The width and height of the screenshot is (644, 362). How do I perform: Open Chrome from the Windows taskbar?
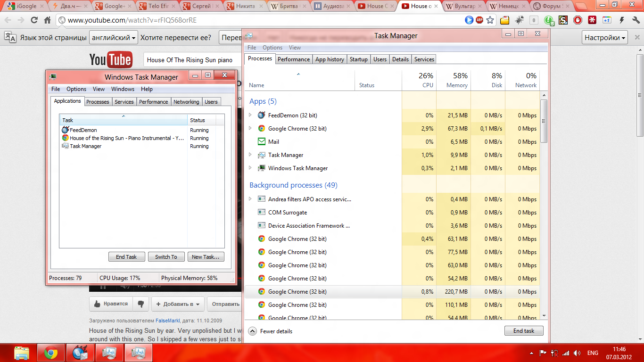[x=51, y=353]
